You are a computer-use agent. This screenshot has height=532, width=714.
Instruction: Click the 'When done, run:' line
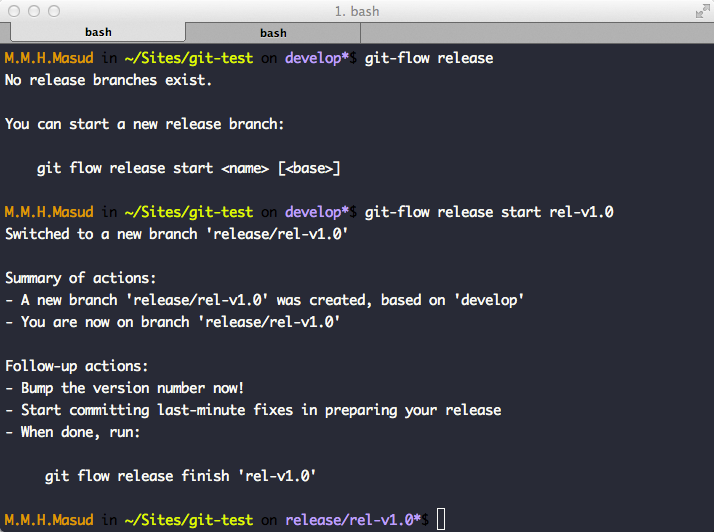pyautogui.click(x=72, y=432)
